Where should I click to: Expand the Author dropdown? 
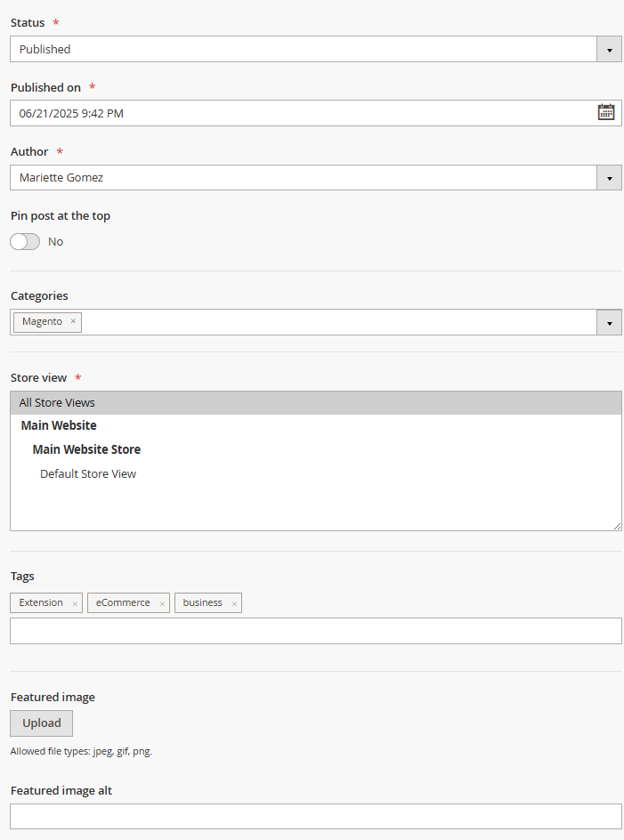[x=609, y=177]
